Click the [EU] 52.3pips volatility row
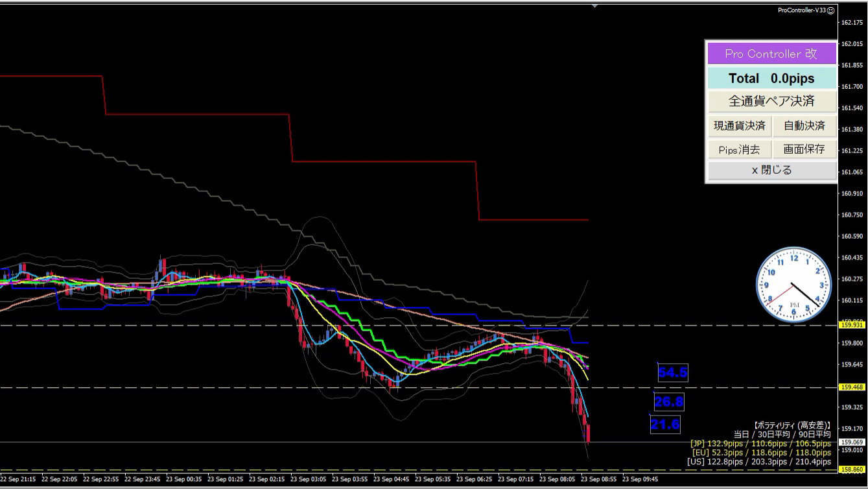Viewport: 868px width, 489px height. point(762,453)
